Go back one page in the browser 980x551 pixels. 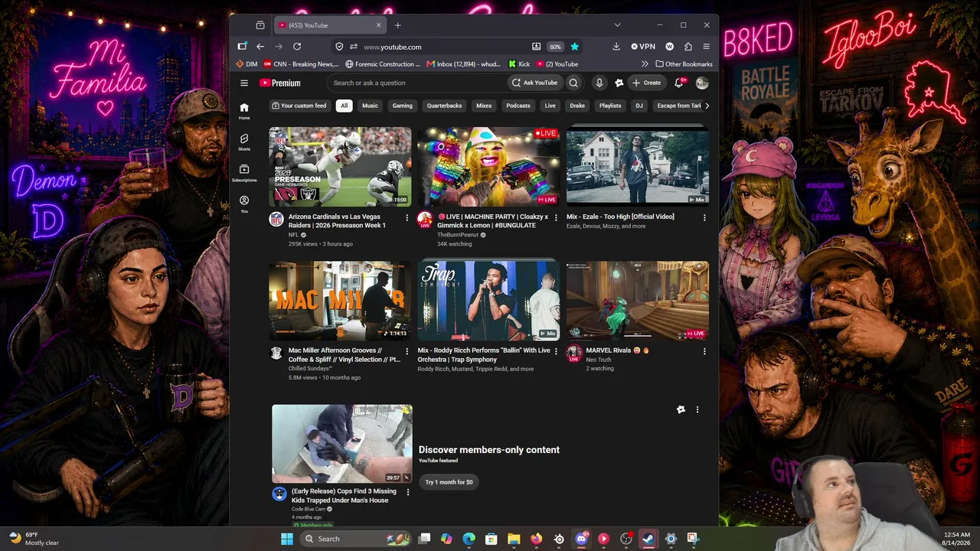tap(260, 47)
